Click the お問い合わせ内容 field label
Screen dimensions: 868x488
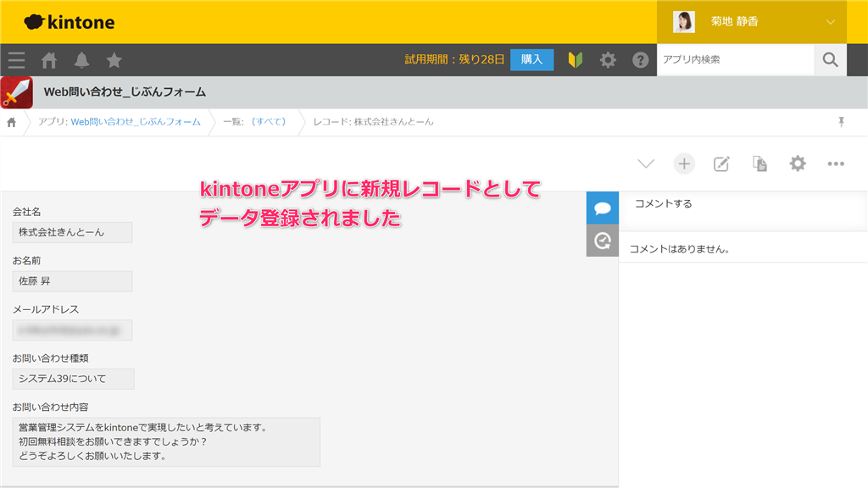50,408
